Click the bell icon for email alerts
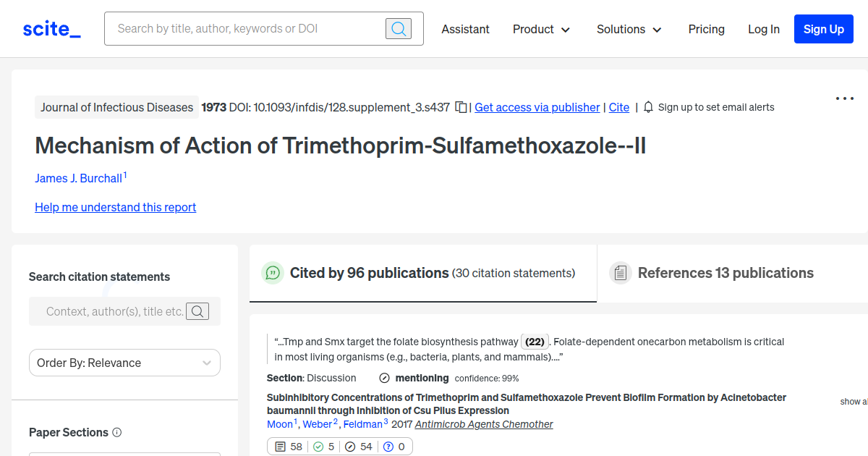This screenshot has height=456, width=868. pyautogui.click(x=648, y=106)
